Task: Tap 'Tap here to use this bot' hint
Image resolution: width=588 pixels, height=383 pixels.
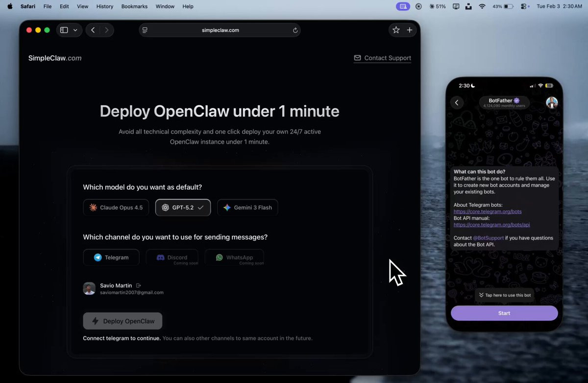Action: [505, 295]
